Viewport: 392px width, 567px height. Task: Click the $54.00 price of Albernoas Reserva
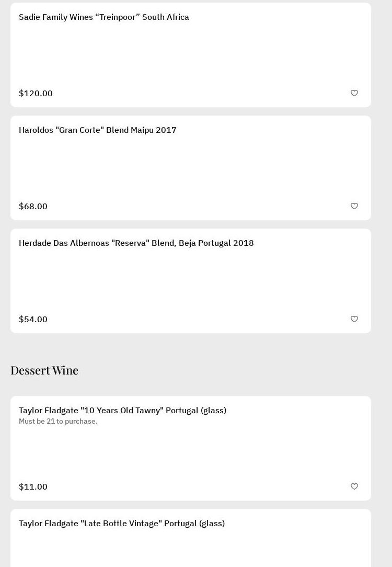click(x=33, y=320)
